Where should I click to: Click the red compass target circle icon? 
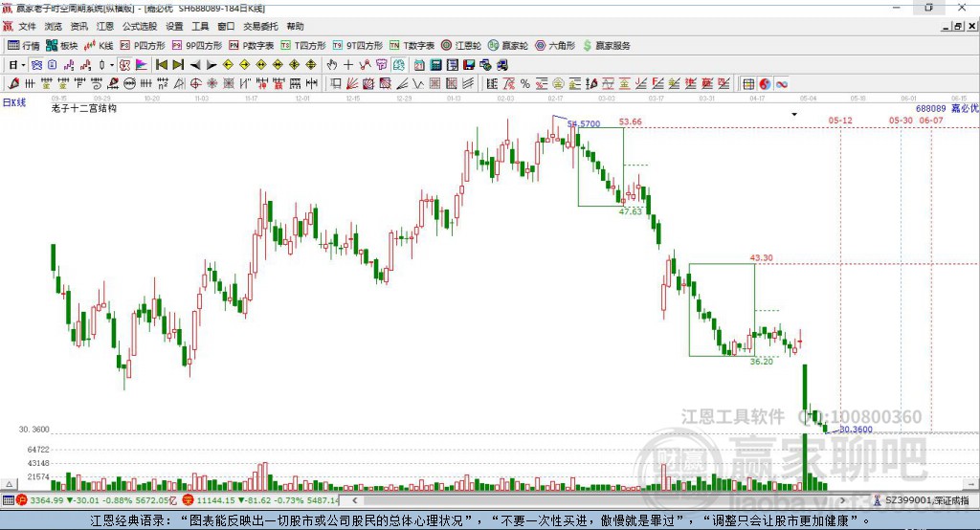pos(195,84)
